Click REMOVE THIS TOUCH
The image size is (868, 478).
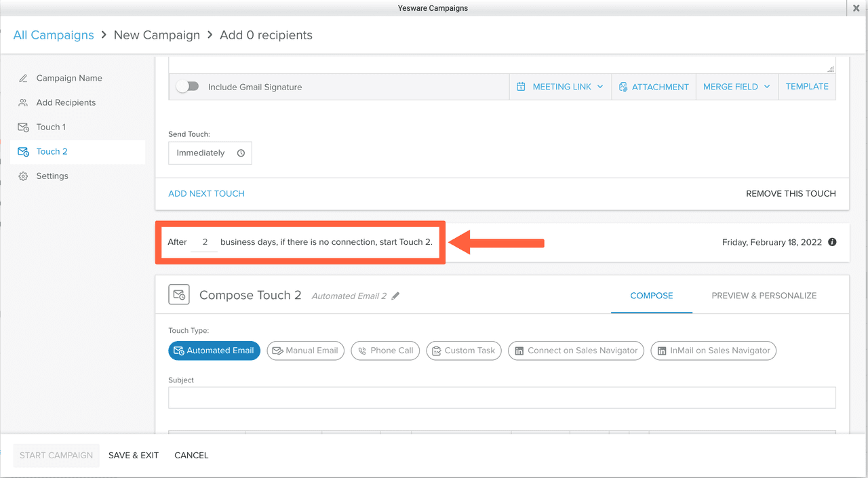tap(791, 193)
